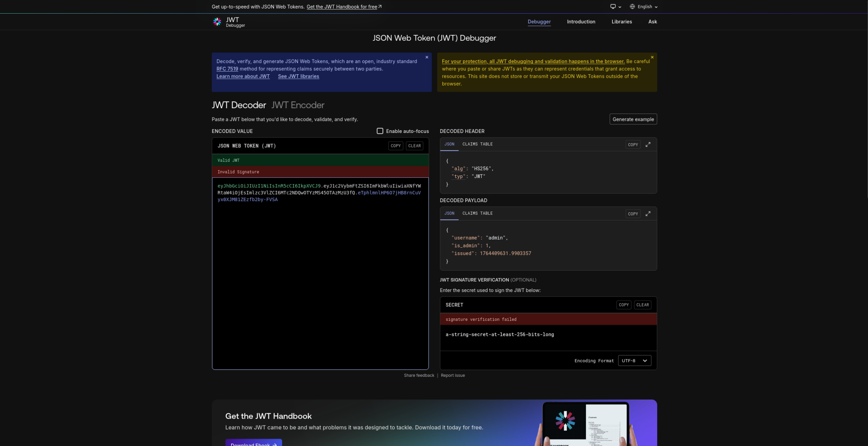Open the theme selector monitor icon
The height and width of the screenshot is (446, 868).
[x=613, y=7]
